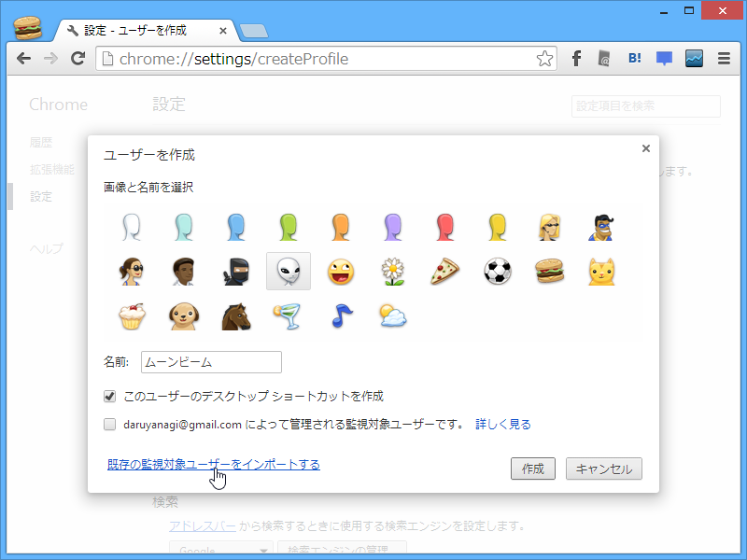747x560 pixels.
Task: Open 拡張機能 extensions in the sidebar
Action: (52, 170)
